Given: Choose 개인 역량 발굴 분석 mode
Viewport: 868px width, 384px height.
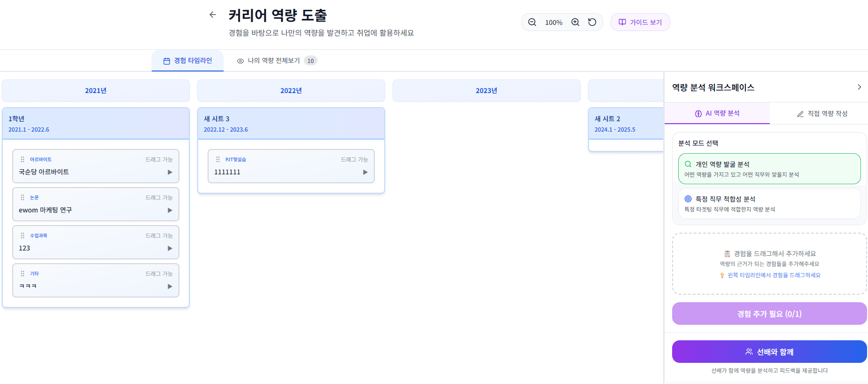Looking at the screenshot, I should (769, 169).
